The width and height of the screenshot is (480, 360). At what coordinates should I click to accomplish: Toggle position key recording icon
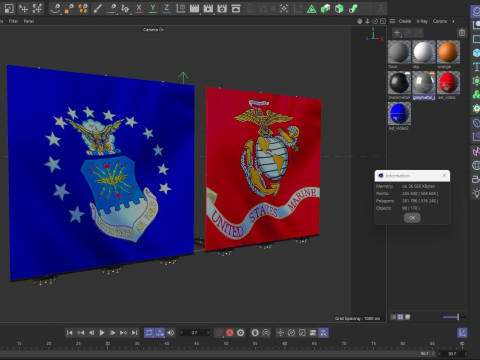click(x=280, y=333)
